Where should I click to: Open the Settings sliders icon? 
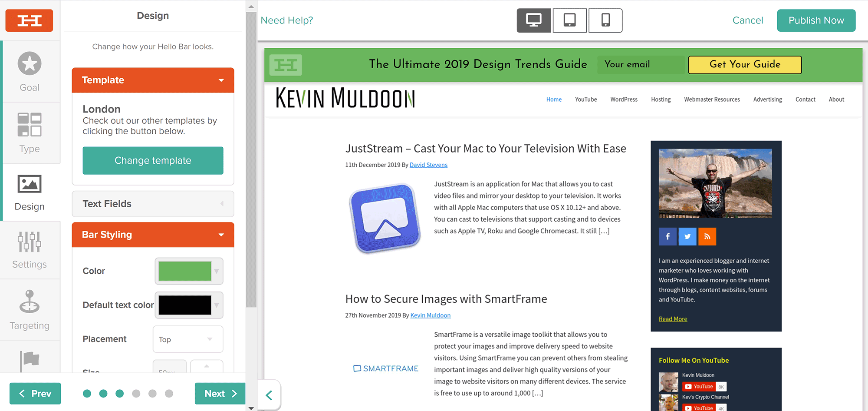30,242
